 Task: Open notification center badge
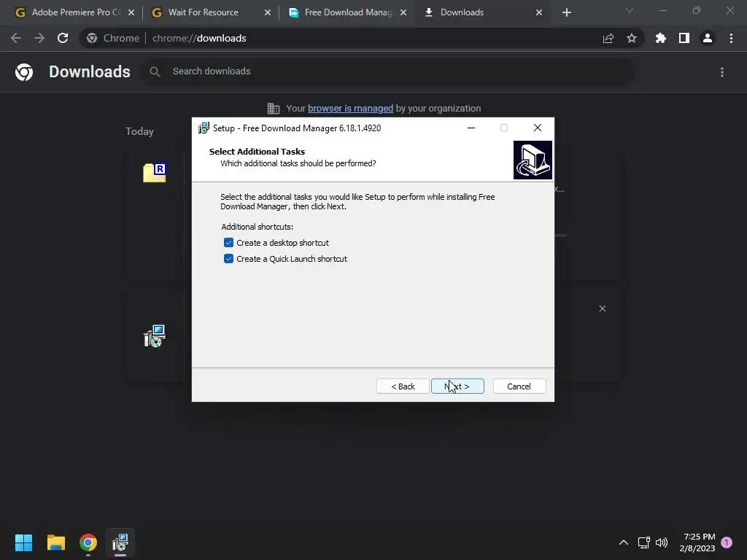(727, 542)
